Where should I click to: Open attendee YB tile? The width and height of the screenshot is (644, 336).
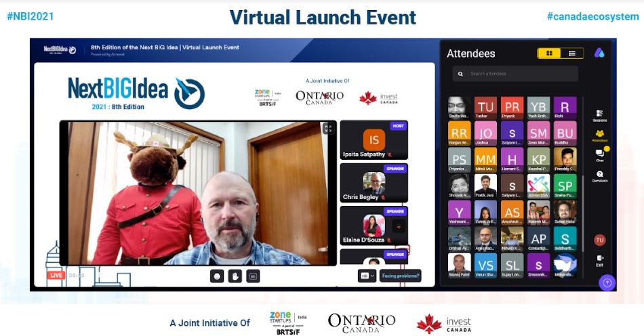click(538, 108)
